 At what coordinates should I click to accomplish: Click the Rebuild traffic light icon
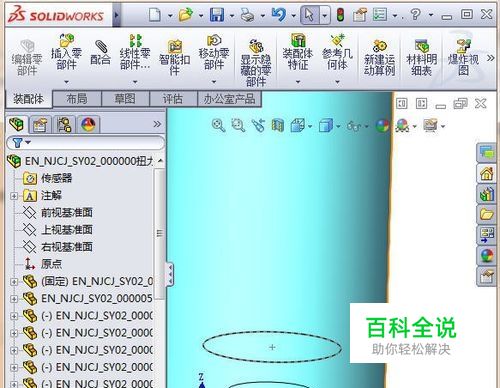[340, 15]
